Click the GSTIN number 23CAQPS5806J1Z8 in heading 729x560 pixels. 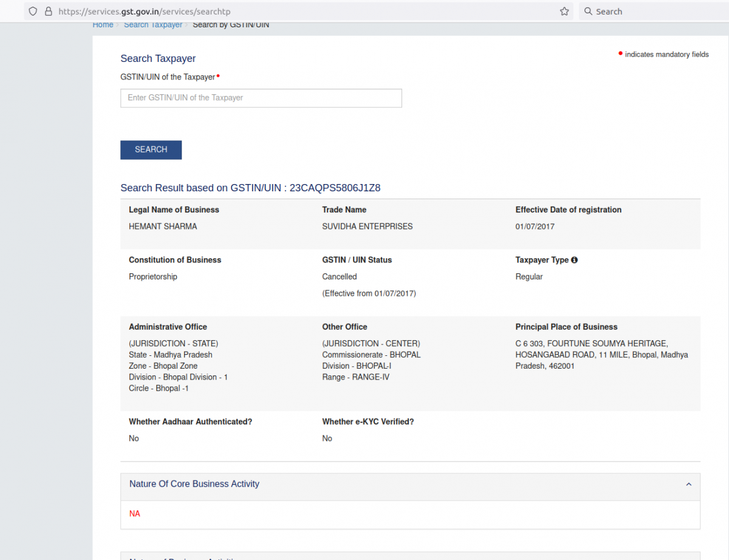(335, 188)
